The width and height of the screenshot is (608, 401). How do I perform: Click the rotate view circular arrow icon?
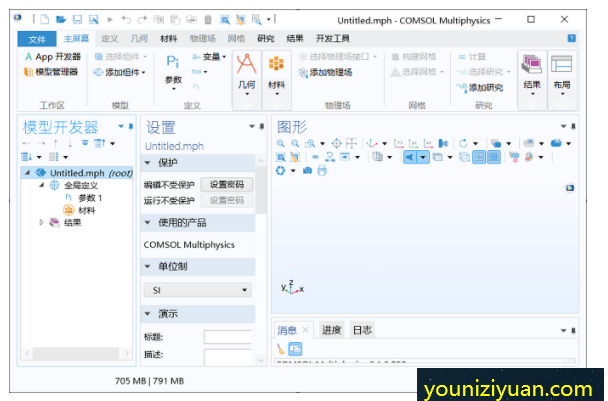463,143
